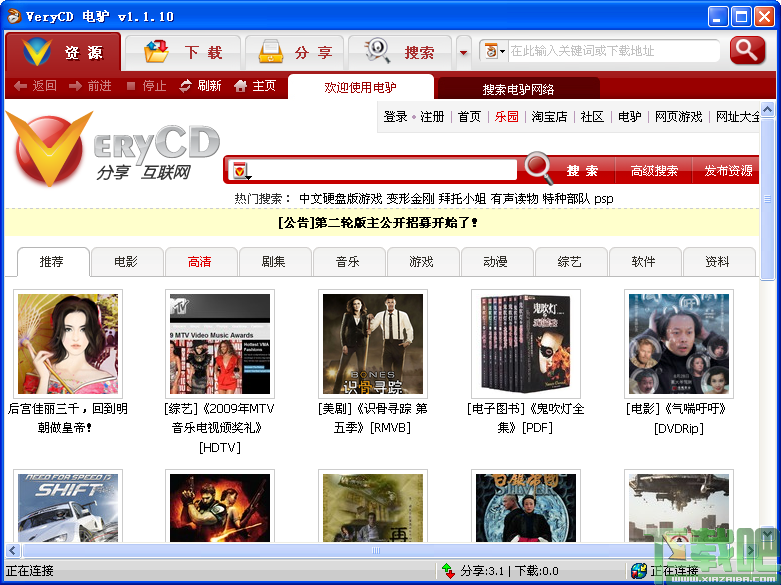781x585 pixels.
Task: Select the 软件 category tab
Action: coord(644,262)
